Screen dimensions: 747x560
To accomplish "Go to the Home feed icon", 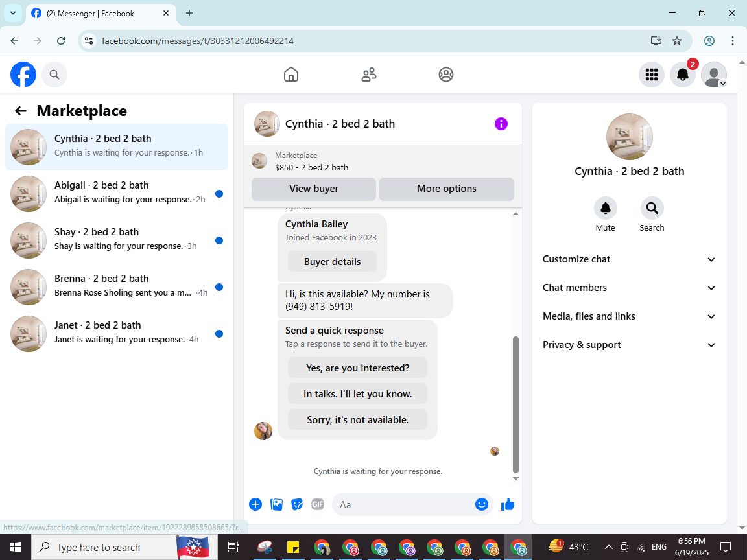I will tap(291, 75).
